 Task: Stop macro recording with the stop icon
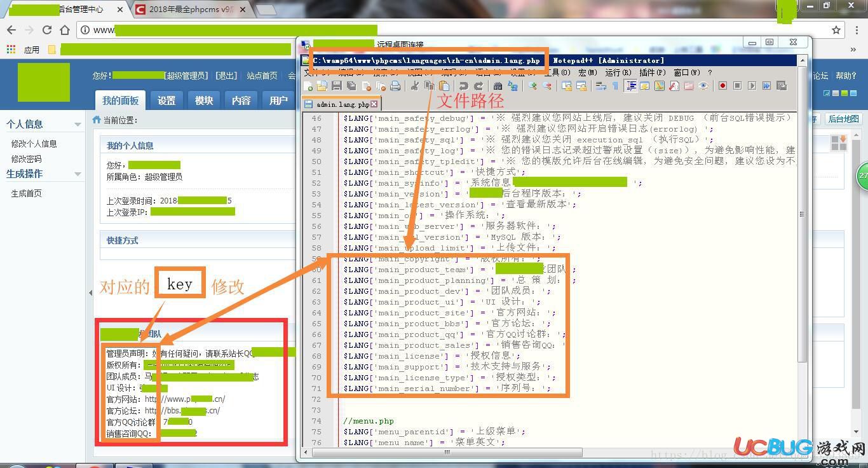coord(737,86)
